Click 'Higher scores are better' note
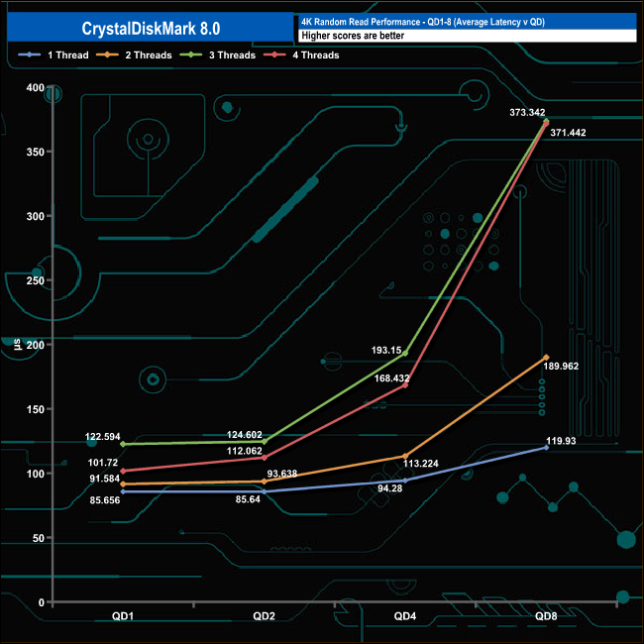Screen dimensions: 644x644 pyautogui.click(x=353, y=36)
